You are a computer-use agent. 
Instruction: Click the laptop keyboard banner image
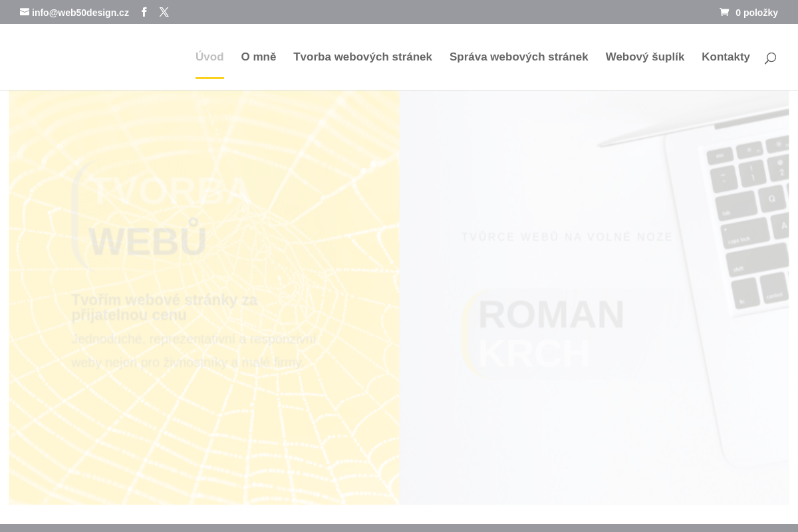coord(594,297)
